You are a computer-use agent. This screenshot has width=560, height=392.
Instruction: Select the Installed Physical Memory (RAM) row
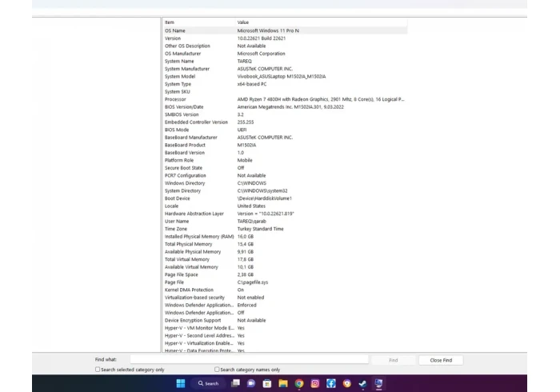tap(200, 237)
